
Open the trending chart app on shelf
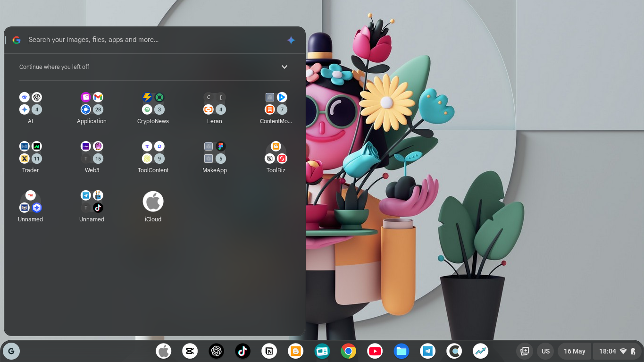[x=481, y=351]
